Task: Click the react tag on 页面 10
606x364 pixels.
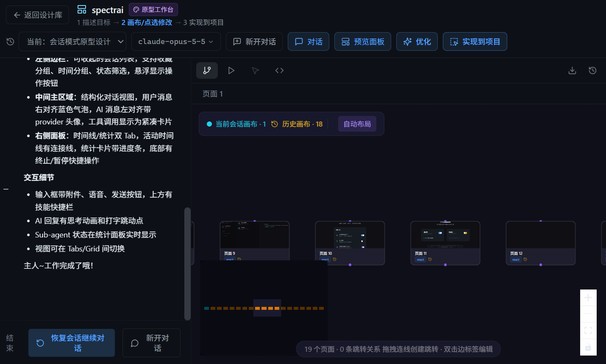Action: [325, 259]
